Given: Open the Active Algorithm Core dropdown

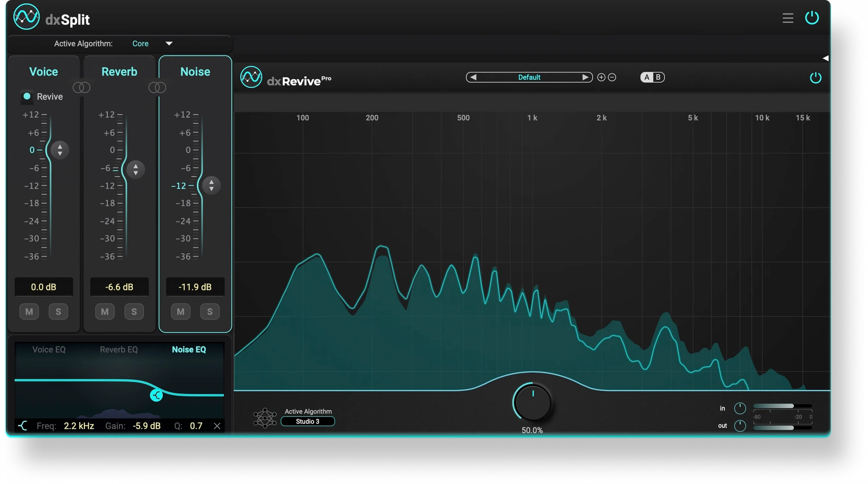Looking at the screenshot, I should (x=169, y=43).
